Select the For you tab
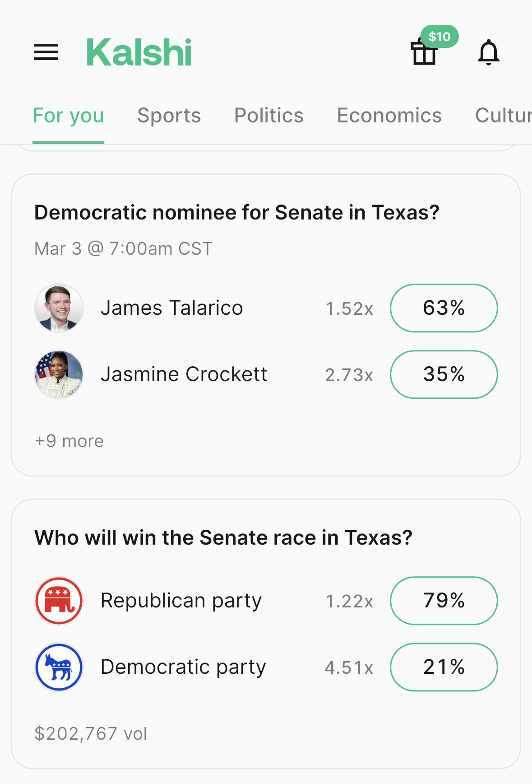 click(x=69, y=116)
